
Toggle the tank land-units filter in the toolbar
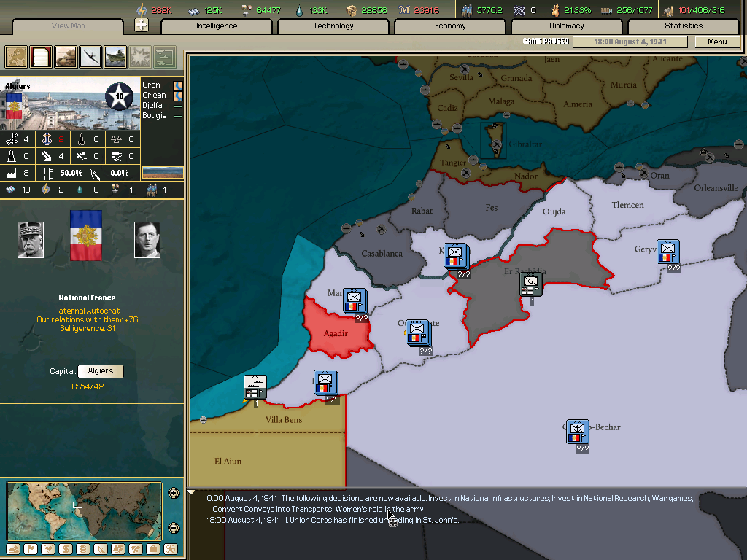65,57
